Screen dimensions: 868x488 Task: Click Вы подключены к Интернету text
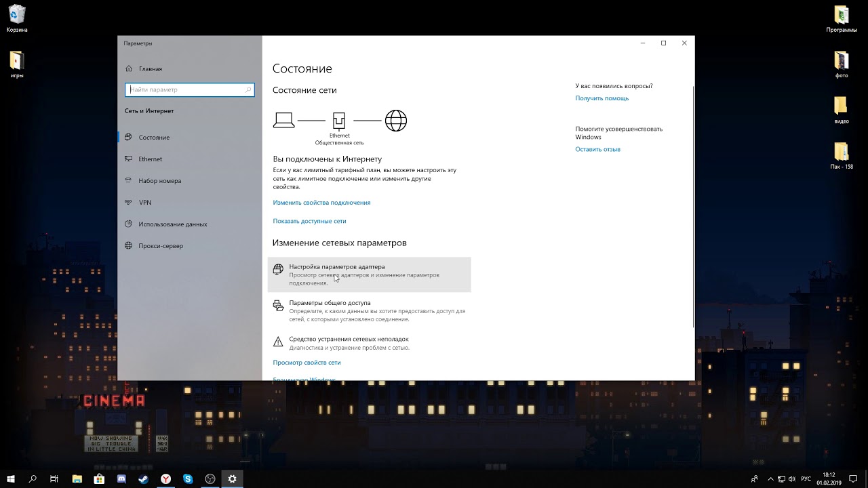point(328,159)
